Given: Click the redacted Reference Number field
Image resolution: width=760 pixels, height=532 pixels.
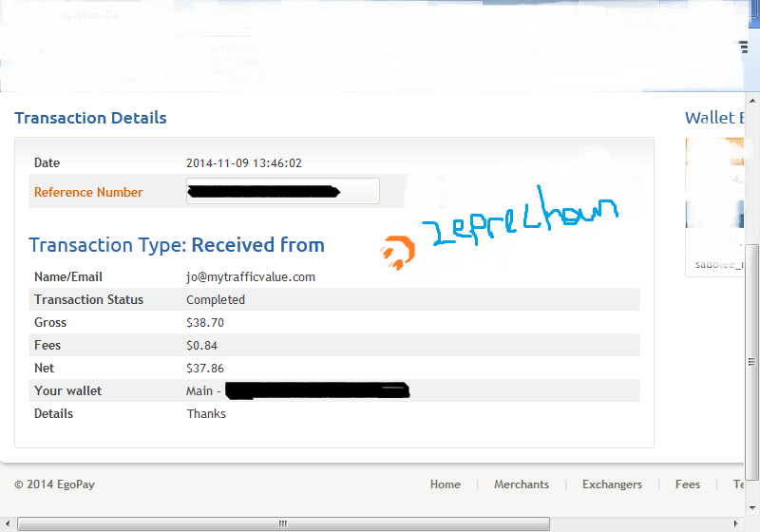Looking at the screenshot, I should click(282, 191).
